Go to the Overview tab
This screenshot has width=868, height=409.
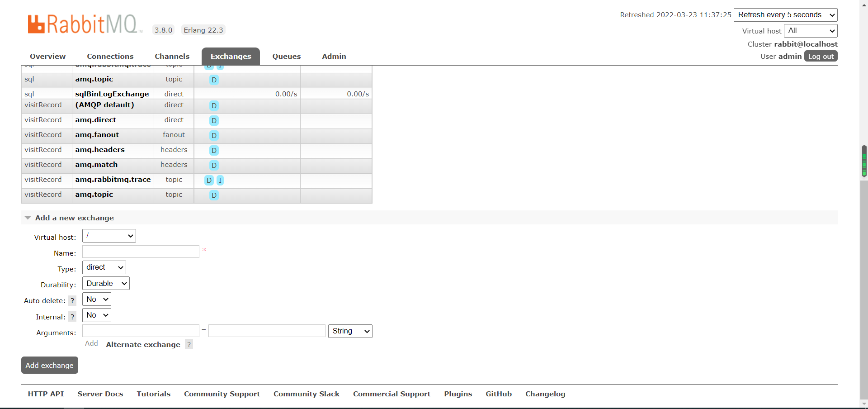click(x=48, y=57)
